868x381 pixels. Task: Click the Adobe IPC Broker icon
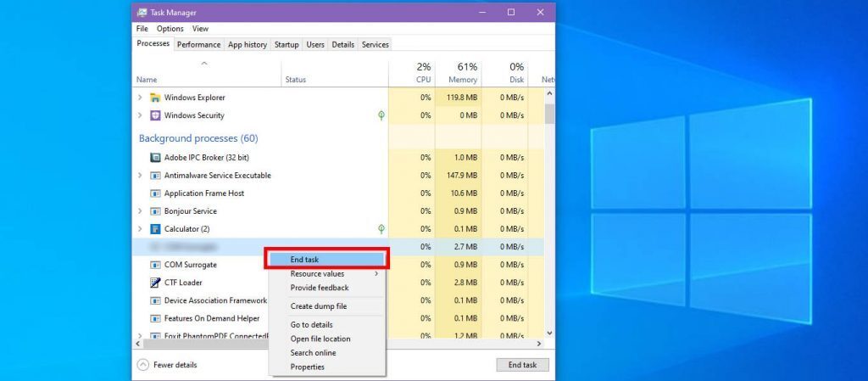155,157
